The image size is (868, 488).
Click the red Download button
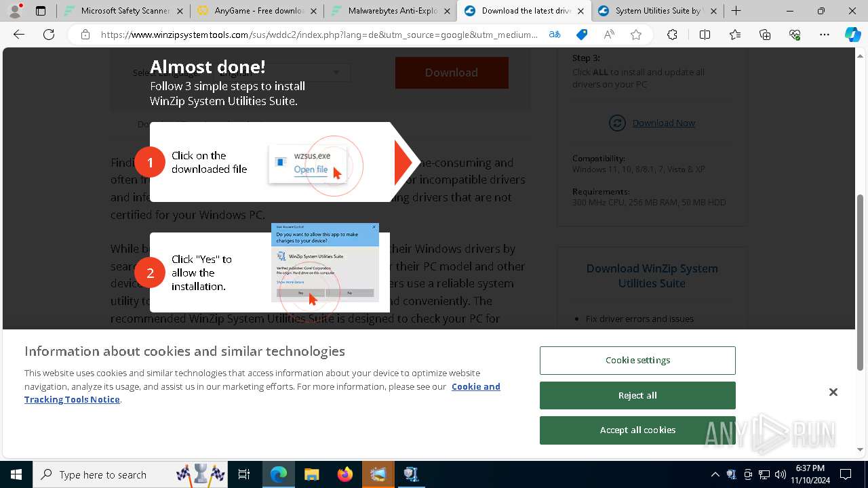(452, 73)
